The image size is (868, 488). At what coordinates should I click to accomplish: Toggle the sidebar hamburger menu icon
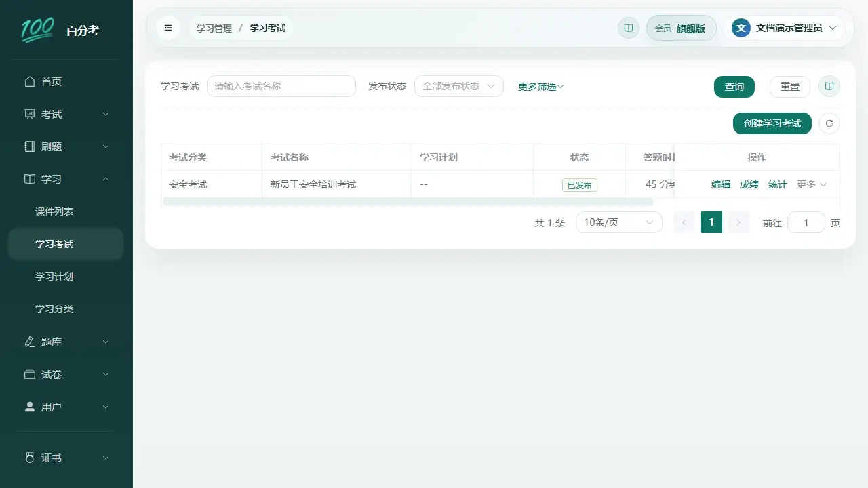[x=168, y=28]
